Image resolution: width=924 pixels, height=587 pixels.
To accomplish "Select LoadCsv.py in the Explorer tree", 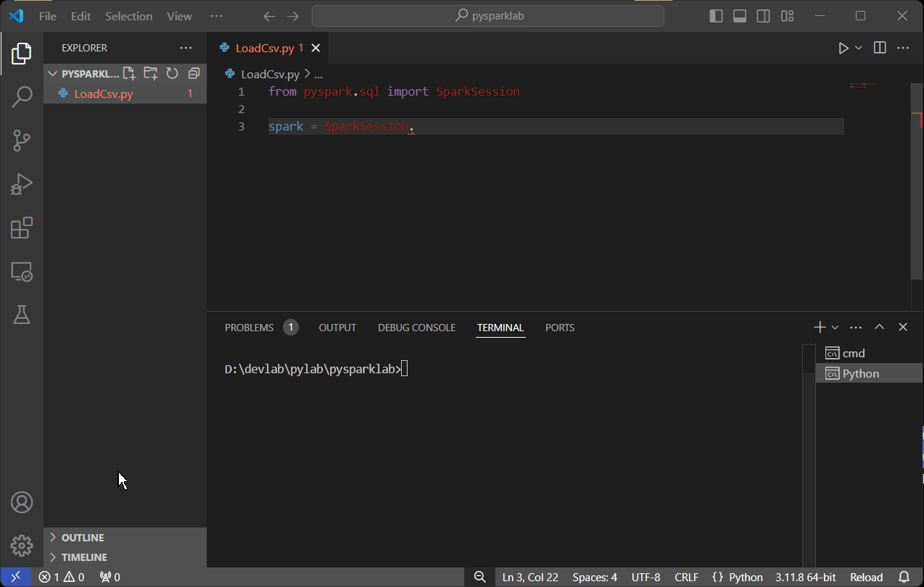I will (104, 93).
